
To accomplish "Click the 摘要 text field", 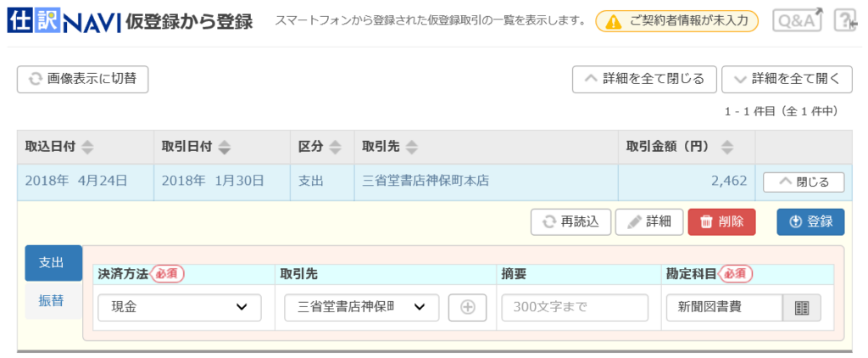I will [x=575, y=308].
